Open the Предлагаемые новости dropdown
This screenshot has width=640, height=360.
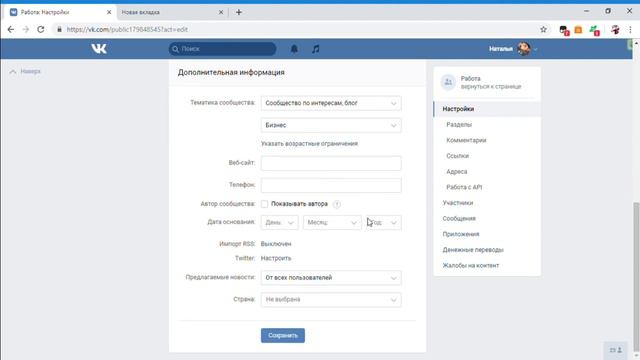[331, 278]
